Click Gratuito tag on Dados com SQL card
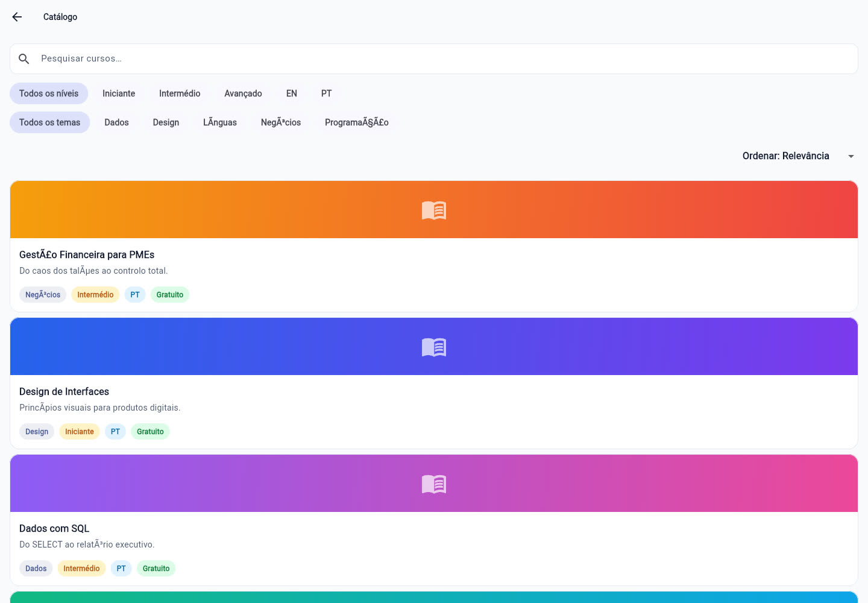Screen dimensions: 868x603 click(156, 569)
